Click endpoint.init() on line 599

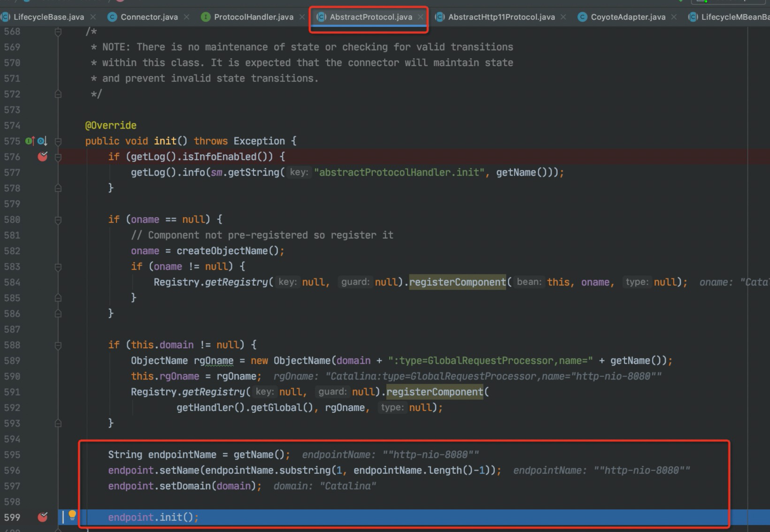[150, 517]
